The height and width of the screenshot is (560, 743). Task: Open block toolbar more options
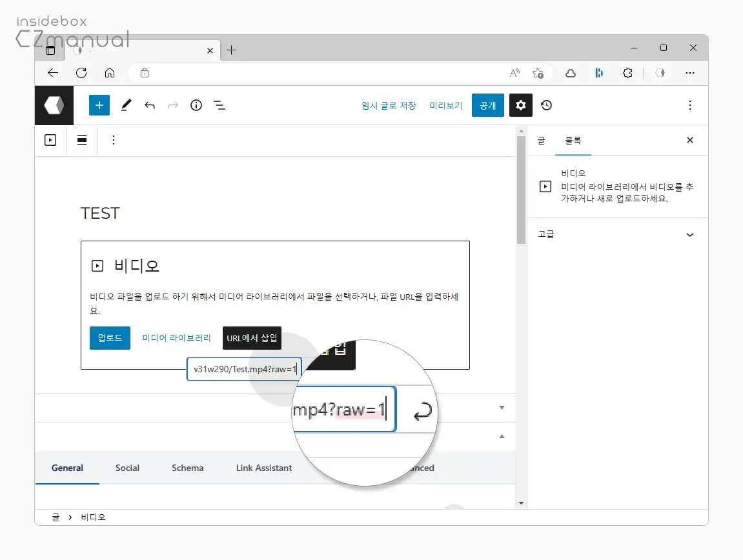(x=113, y=140)
